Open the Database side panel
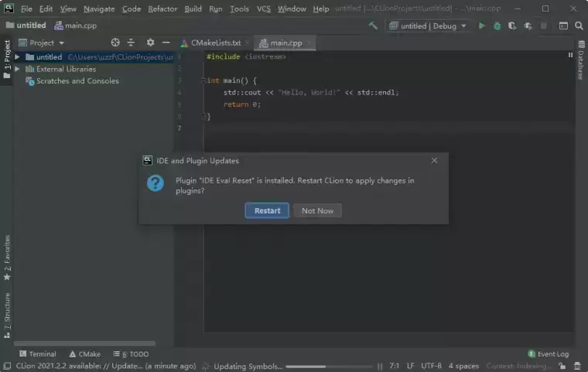588x372 pixels. pos(580,60)
